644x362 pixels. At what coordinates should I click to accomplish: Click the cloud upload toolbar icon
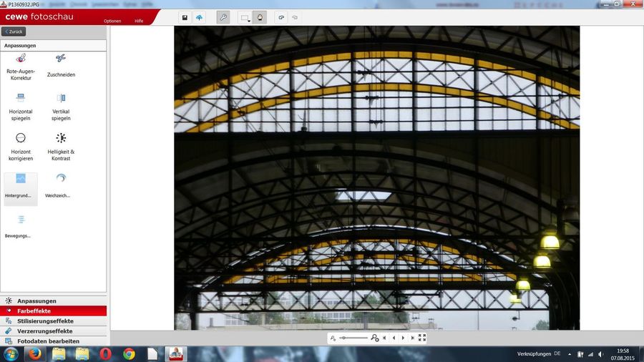tap(199, 18)
